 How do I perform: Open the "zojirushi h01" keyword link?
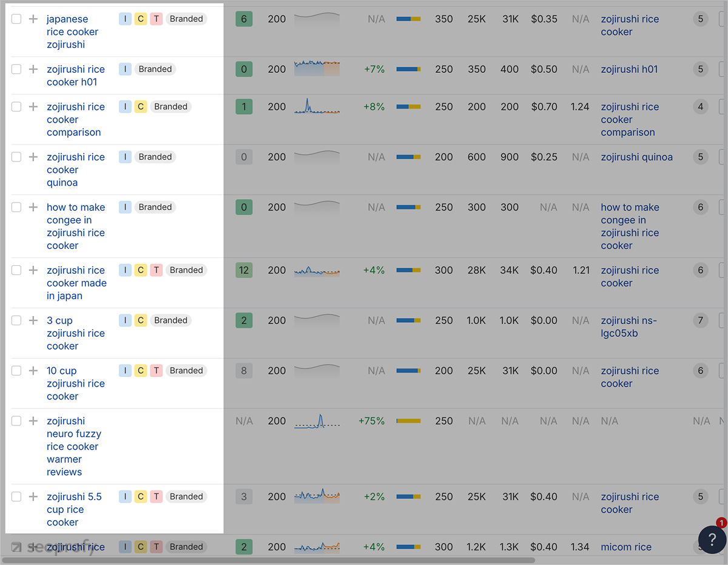coord(629,69)
